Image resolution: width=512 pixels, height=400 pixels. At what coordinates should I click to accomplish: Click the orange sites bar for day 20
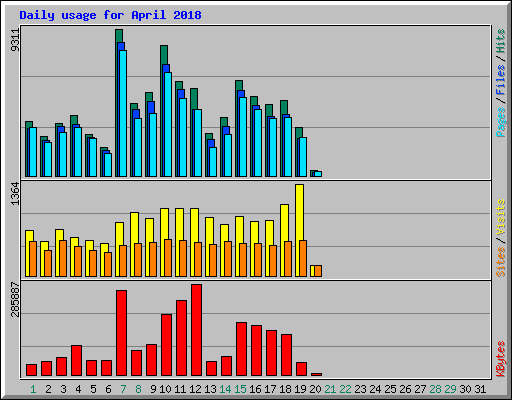point(318,271)
